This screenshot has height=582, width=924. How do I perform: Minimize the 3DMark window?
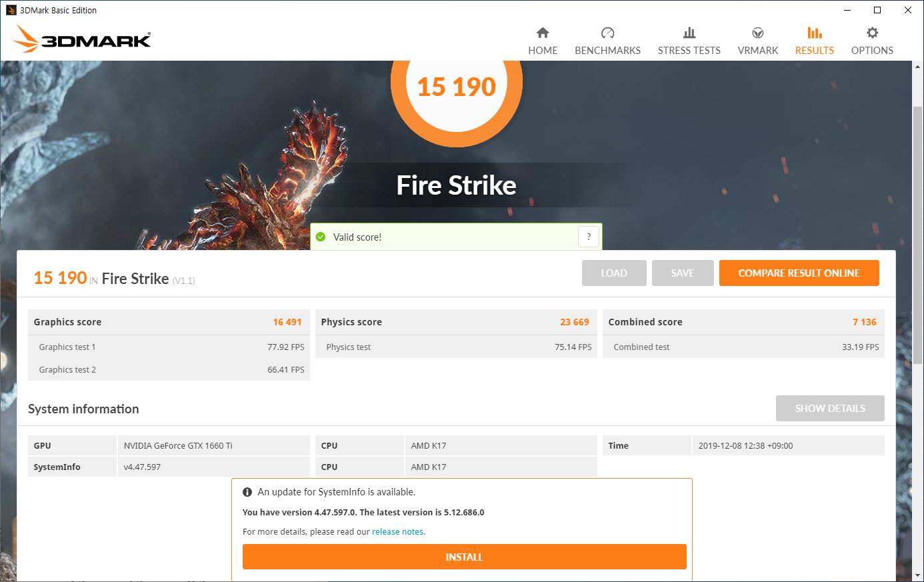[x=847, y=10]
